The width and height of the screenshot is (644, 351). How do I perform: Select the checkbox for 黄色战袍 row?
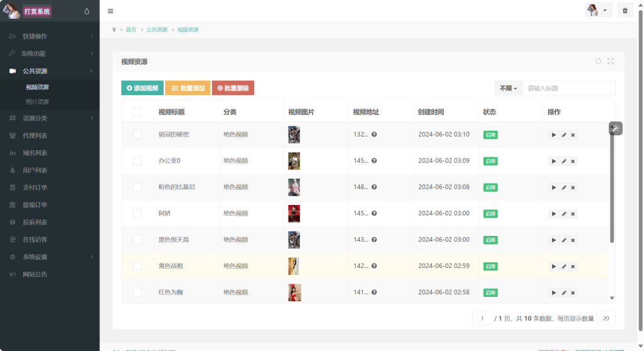pos(137,266)
